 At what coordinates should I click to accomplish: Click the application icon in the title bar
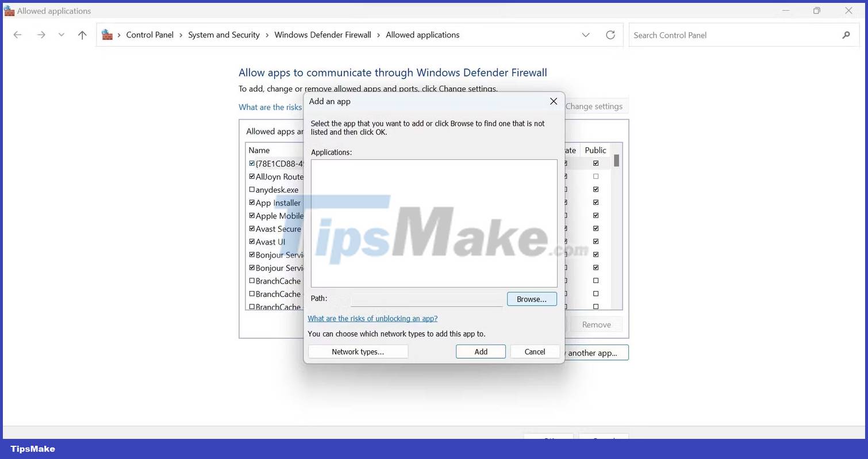[9, 10]
